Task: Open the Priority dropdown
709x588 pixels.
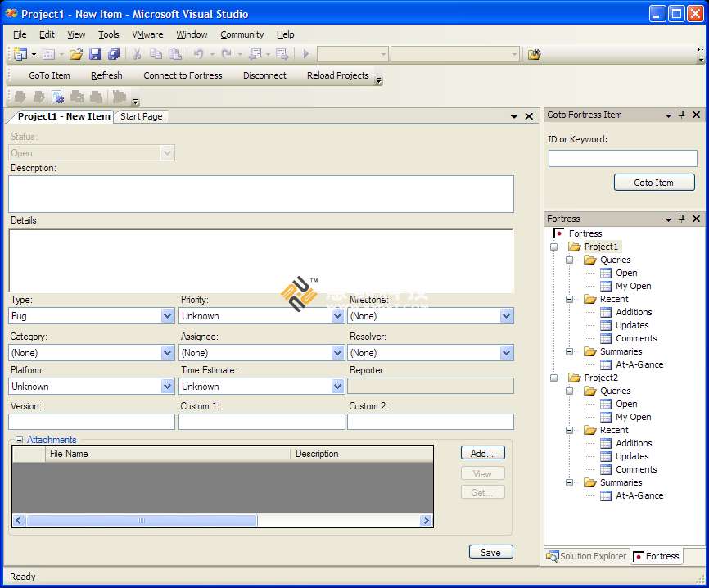Action: 337,316
